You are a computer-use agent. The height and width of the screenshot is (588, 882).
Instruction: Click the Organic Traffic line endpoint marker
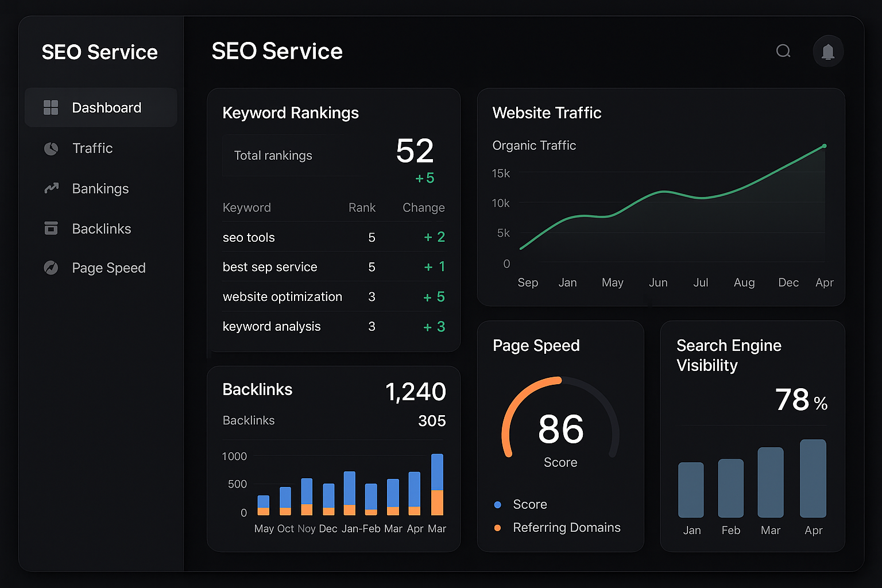click(x=825, y=146)
